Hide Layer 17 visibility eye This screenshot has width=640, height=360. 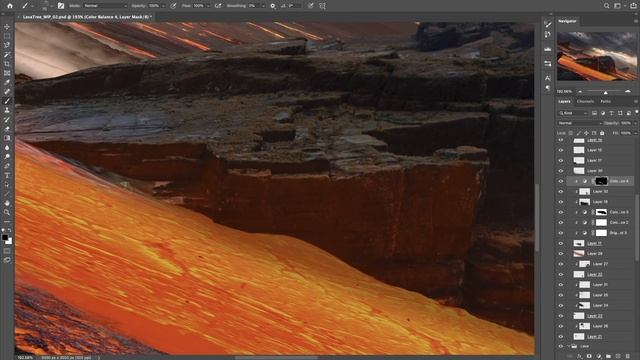pyautogui.click(x=561, y=160)
